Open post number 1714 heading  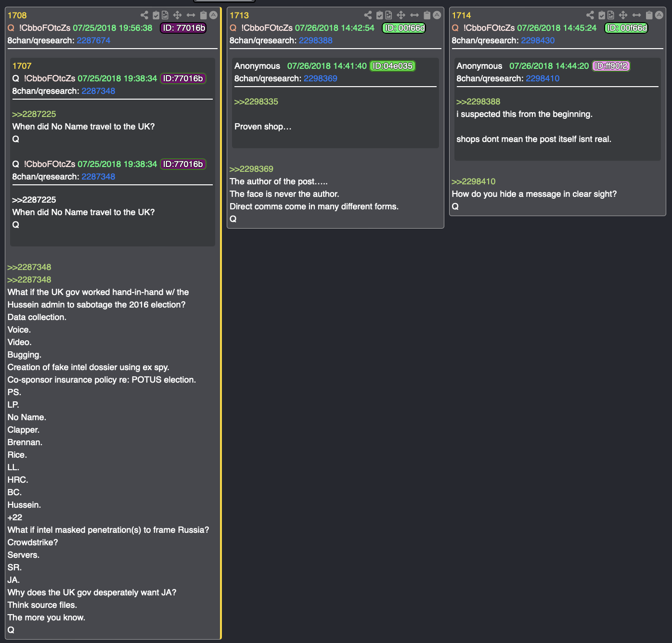point(461,15)
